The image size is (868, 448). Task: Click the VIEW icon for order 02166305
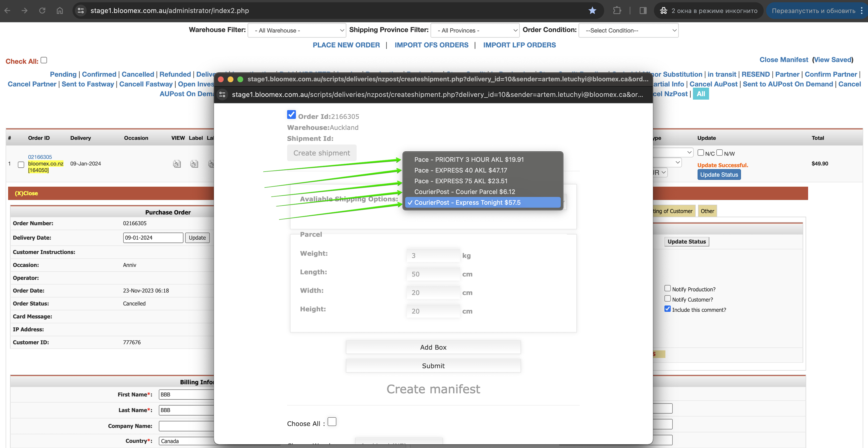177,164
